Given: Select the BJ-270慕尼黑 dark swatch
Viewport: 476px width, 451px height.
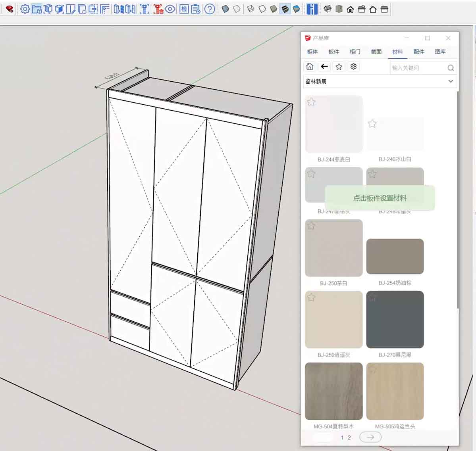Looking at the screenshot, I should pyautogui.click(x=395, y=319).
